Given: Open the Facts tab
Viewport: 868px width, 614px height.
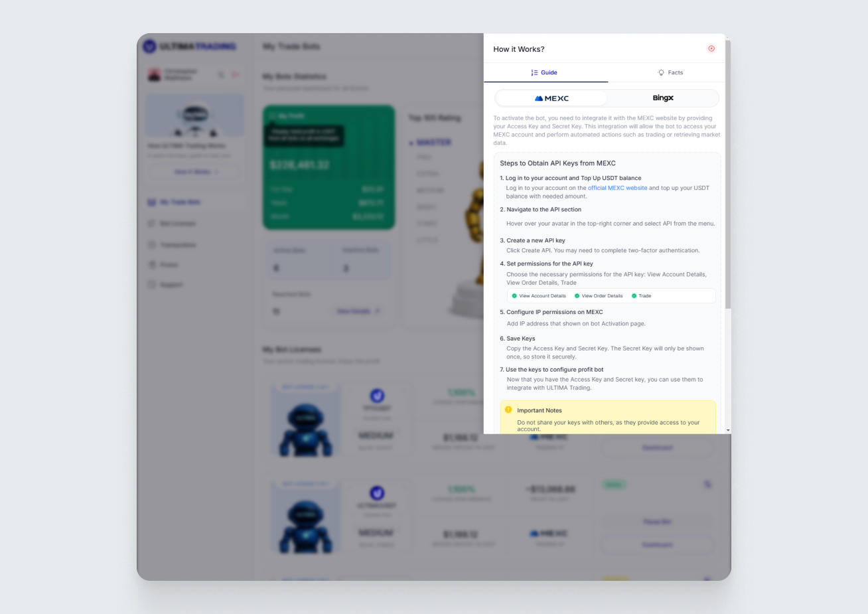Looking at the screenshot, I should [x=670, y=72].
